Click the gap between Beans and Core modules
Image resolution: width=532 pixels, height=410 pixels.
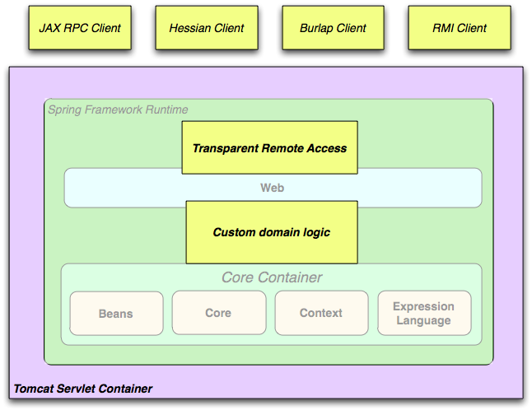(x=167, y=313)
